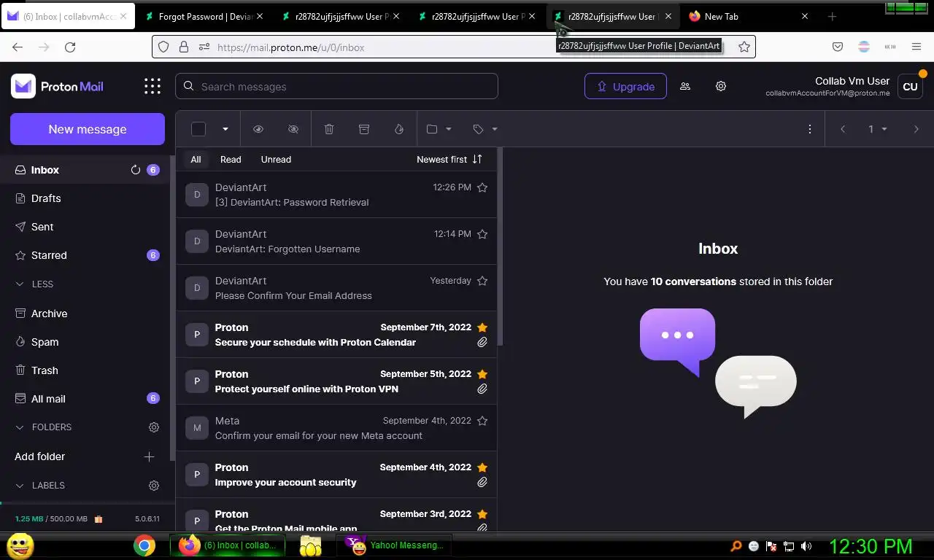Open Yahoo! Messenger taskbar item
The width and height of the screenshot is (934, 560).
(x=395, y=545)
